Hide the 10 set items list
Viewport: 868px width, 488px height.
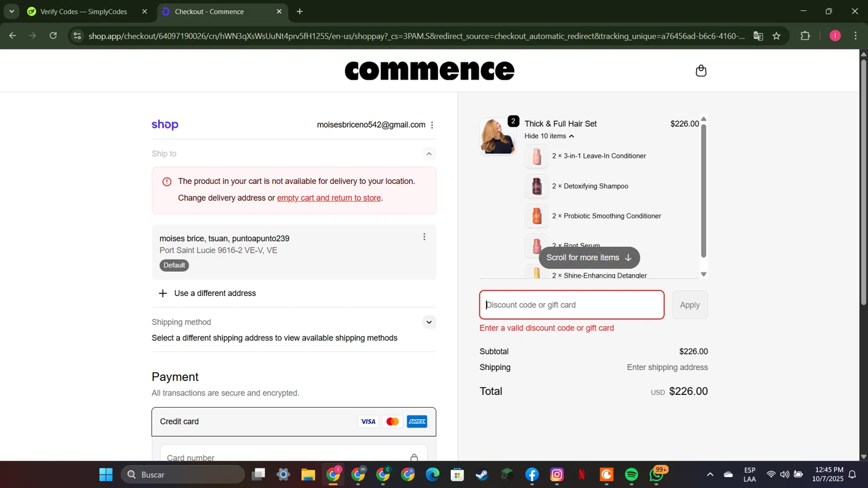[x=549, y=136]
